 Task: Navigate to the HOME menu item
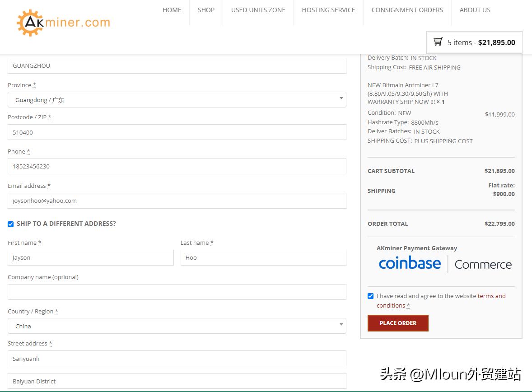point(172,9)
